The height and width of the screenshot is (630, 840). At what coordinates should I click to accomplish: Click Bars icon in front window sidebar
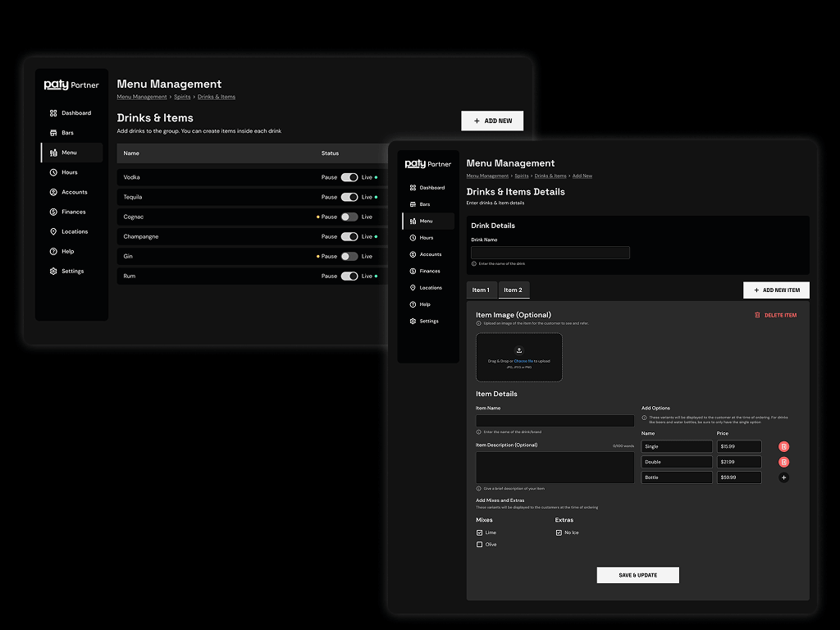tap(413, 204)
